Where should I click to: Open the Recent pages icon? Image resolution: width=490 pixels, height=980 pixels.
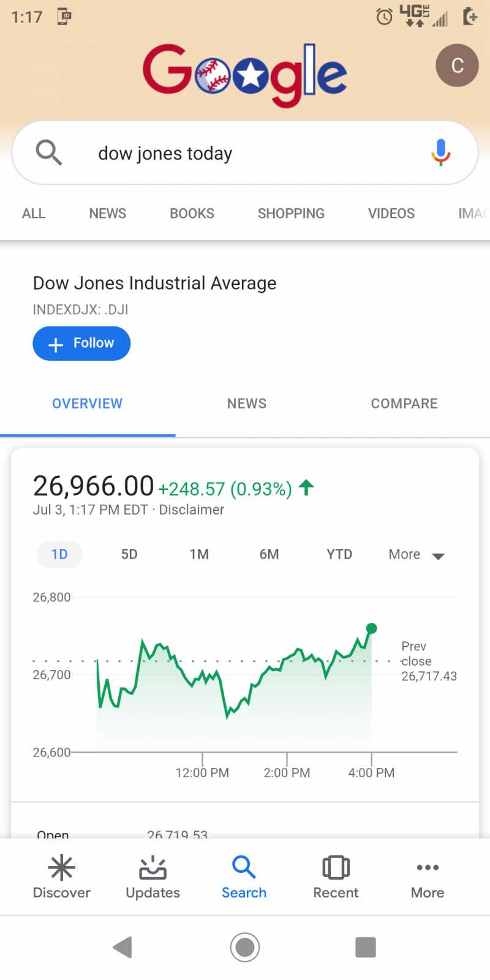tap(336, 867)
